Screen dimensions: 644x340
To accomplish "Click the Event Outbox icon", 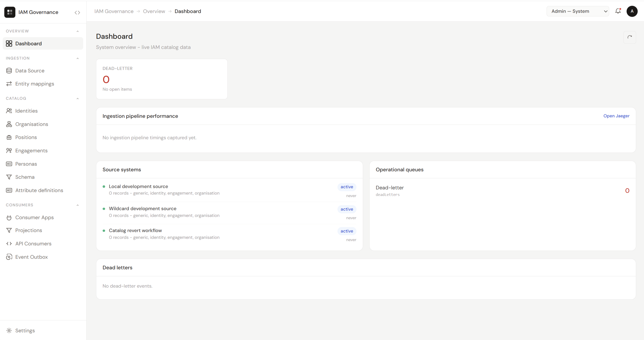I will click(x=9, y=257).
